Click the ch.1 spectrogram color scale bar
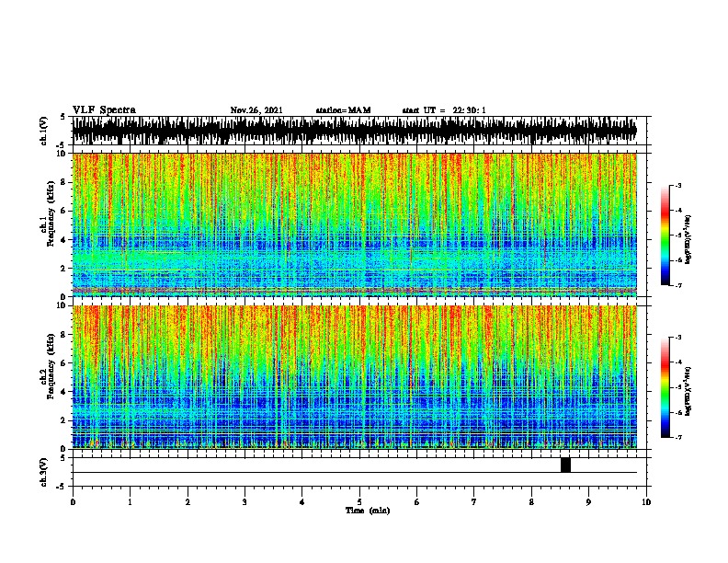The width and height of the screenshot is (728, 563). click(x=665, y=236)
